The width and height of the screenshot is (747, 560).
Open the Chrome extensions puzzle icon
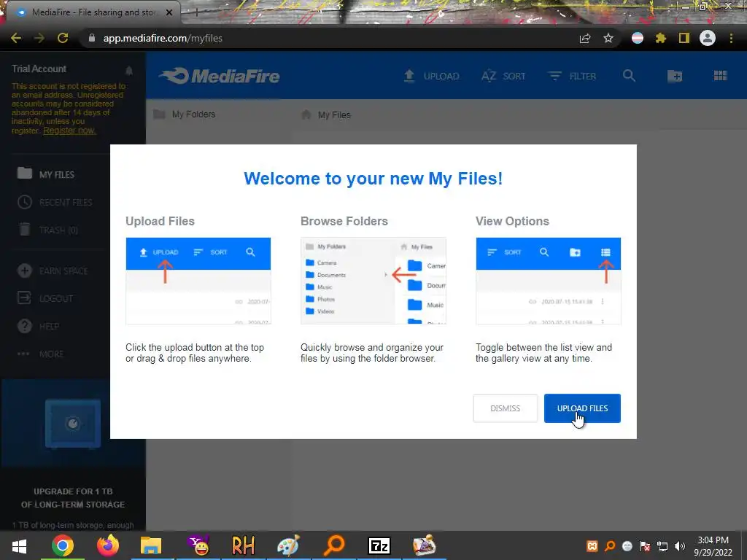pyautogui.click(x=661, y=38)
